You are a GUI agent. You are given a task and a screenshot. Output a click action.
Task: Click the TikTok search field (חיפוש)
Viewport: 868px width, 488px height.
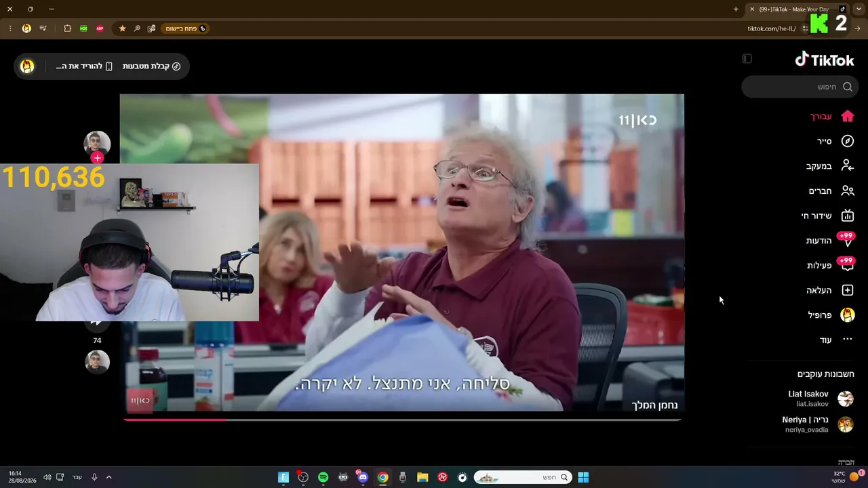800,87
